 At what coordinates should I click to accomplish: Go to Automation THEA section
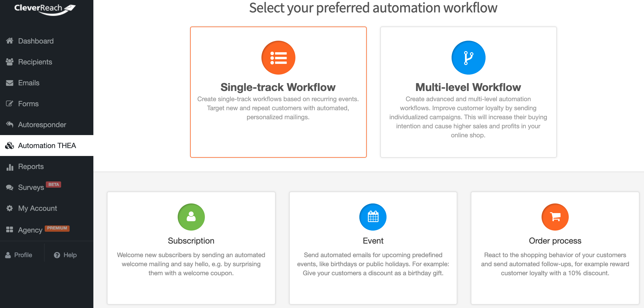pos(47,146)
